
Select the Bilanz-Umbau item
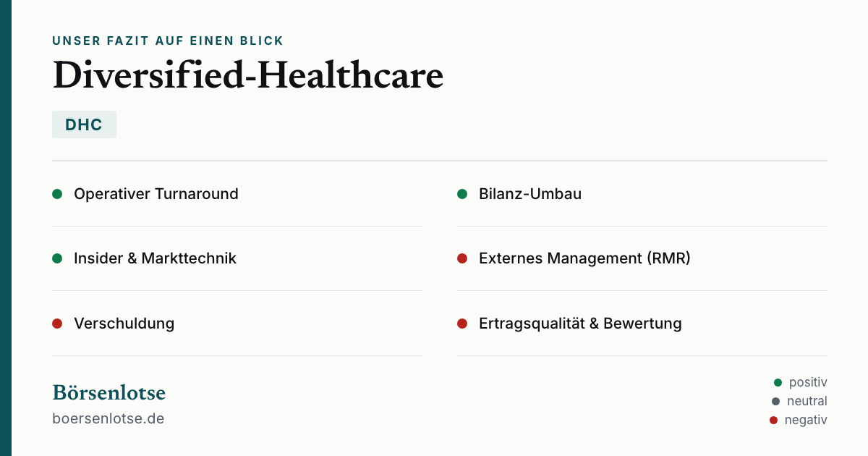[642, 194]
